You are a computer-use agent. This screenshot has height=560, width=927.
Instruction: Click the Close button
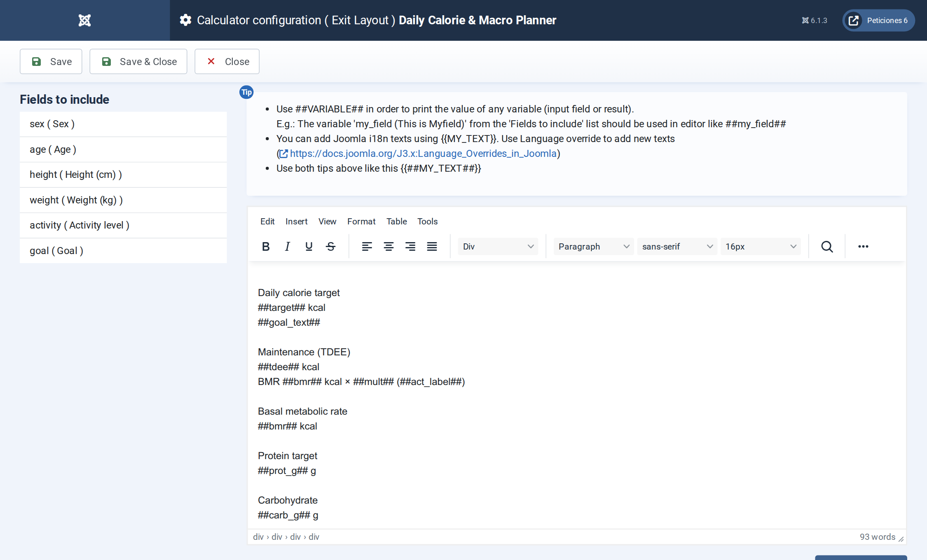(227, 61)
